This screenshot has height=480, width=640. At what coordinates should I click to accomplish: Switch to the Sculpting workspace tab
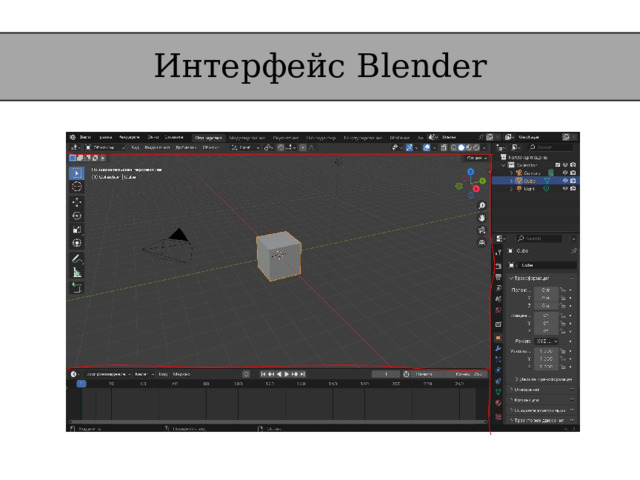(x=285, y=138)
